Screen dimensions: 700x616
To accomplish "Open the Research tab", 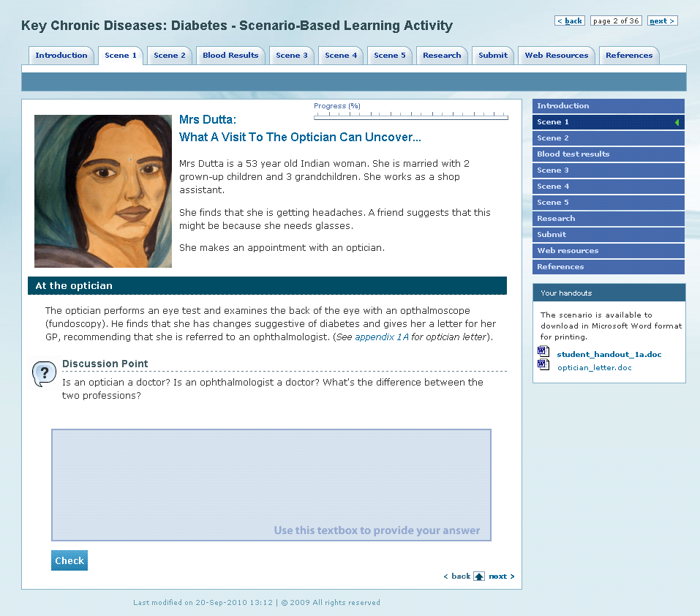I will pyautogui.click(x=442, y=56).
